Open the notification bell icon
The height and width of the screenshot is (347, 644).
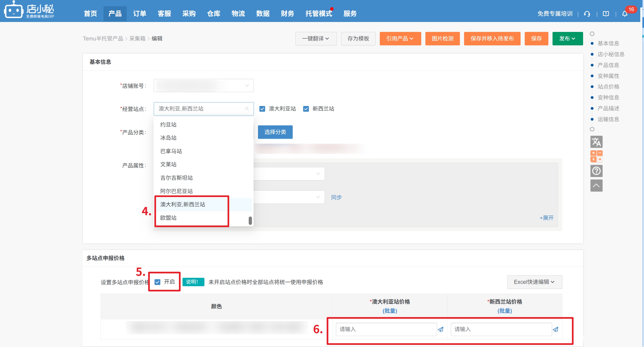[625, 14]
